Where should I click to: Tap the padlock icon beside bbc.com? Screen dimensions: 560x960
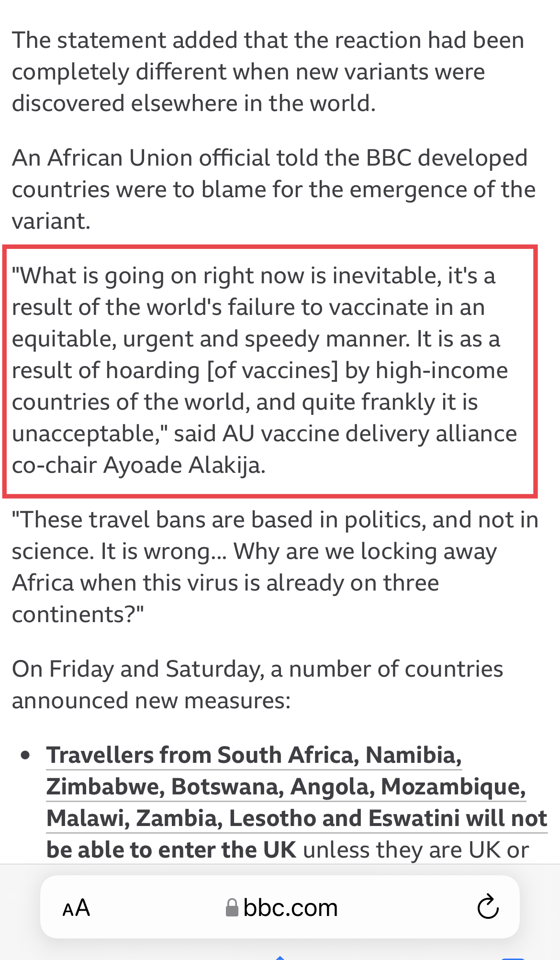pyautogui.click(x=232, y=908)
